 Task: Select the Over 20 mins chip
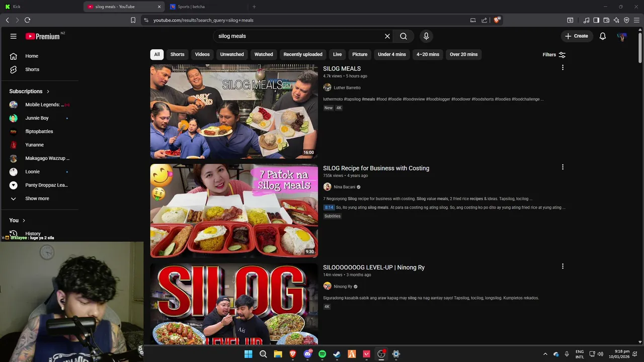(x=464, y=54)
